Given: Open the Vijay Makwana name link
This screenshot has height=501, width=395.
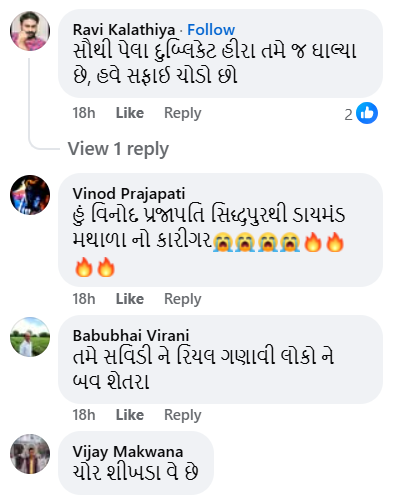Looking at the screenshot, I should 128,452.
